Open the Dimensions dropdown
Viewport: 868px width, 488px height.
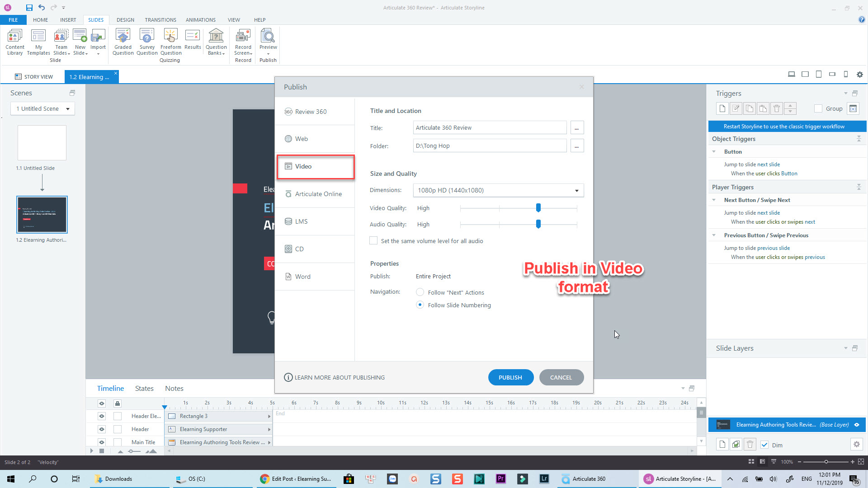(x=498, y=190)
